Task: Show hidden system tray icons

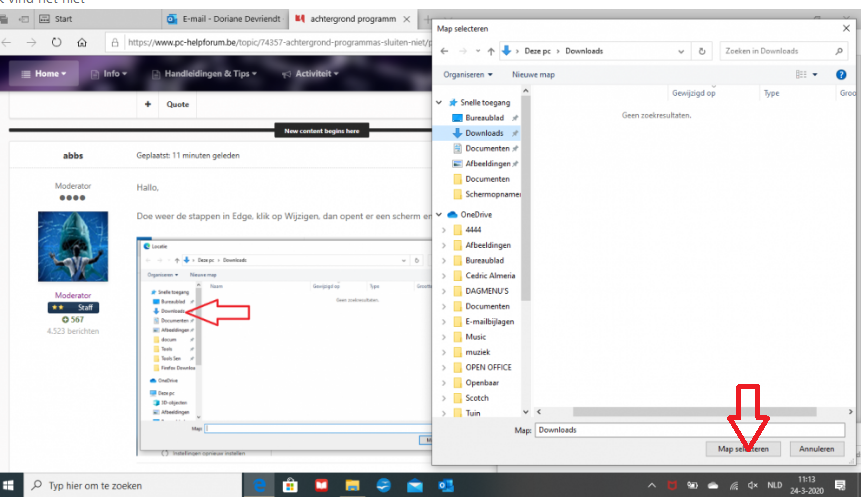Action: coord(652,485)
